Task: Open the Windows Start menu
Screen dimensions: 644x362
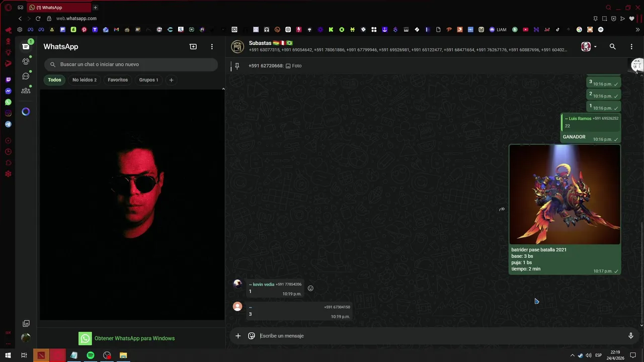Action: (8, 355)
